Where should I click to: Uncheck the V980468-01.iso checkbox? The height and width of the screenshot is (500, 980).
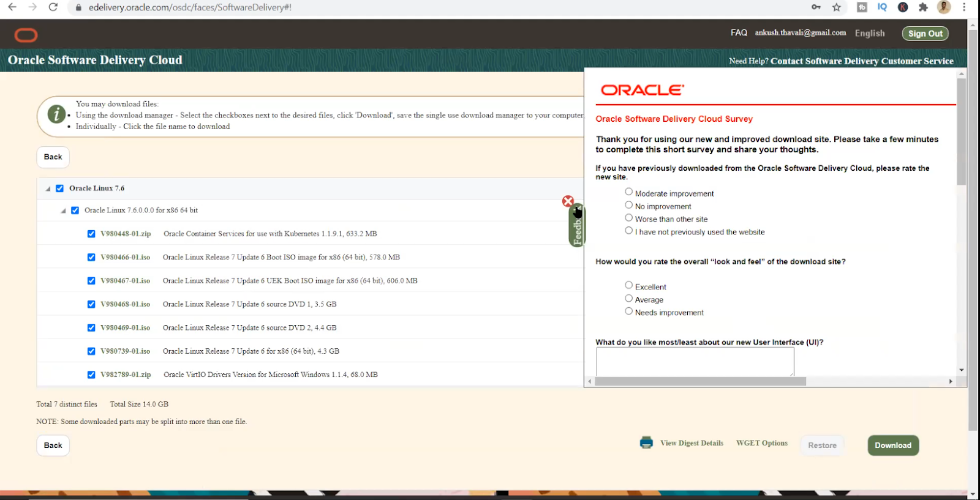91,304
